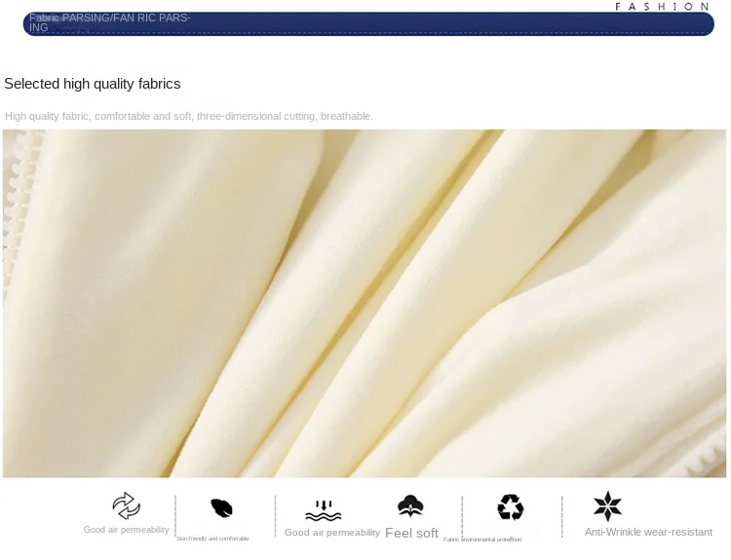The image size is (731, 560).
Task: Click the Selected high quality fabrics heading
Action: 93,84
